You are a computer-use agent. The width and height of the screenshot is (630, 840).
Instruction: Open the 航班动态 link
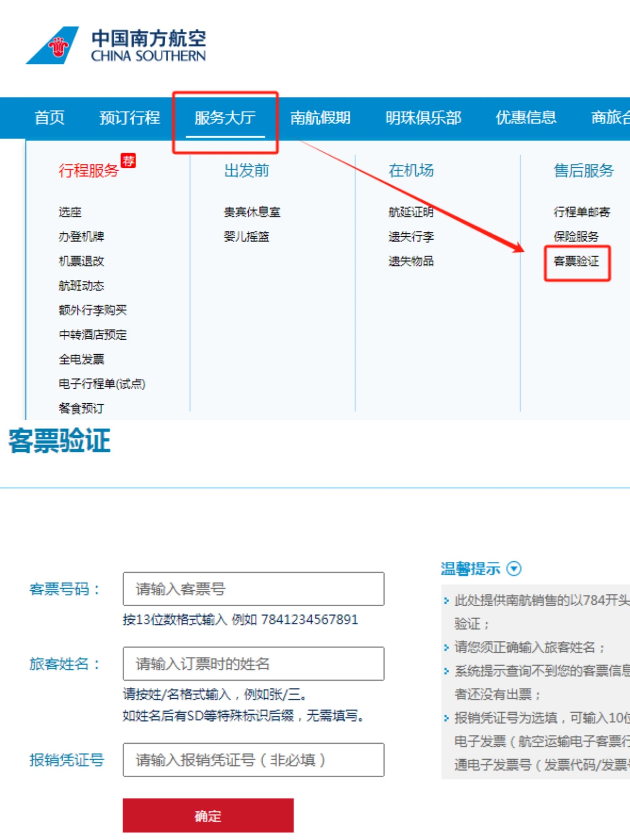81,285
